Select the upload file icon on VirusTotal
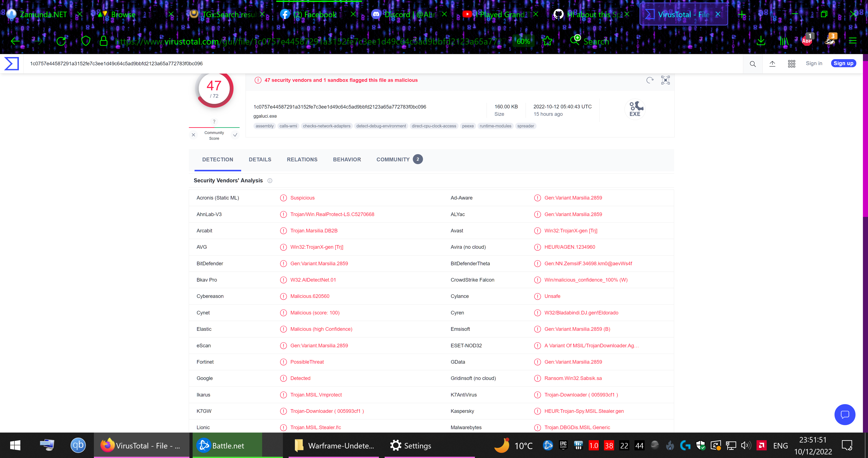This screenshot has height=458, width=868. (x=772, y=63)
